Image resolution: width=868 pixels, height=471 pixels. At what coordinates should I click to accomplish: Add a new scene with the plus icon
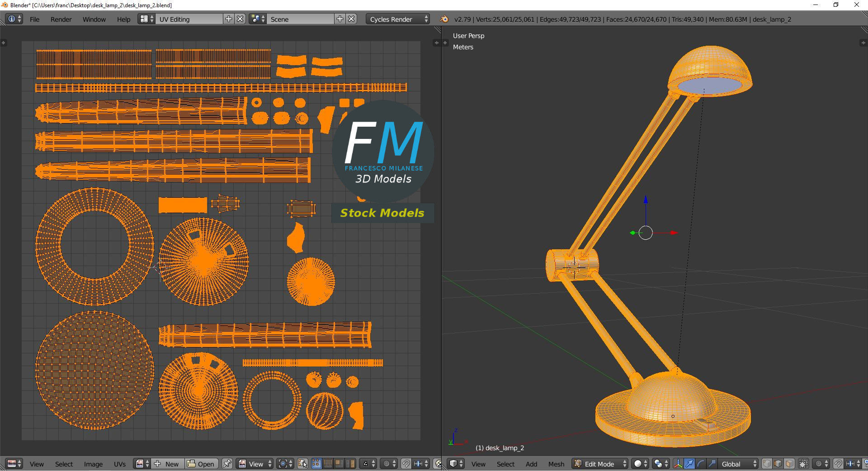[x=340, y=19]
